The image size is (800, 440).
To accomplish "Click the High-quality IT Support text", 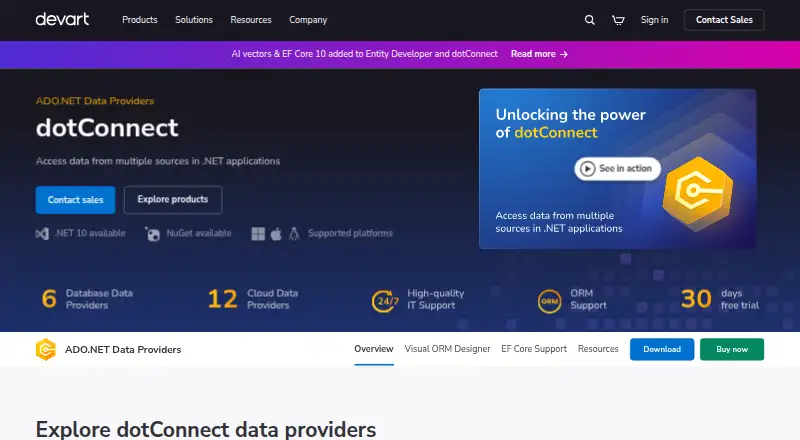I will pos(436,300).
